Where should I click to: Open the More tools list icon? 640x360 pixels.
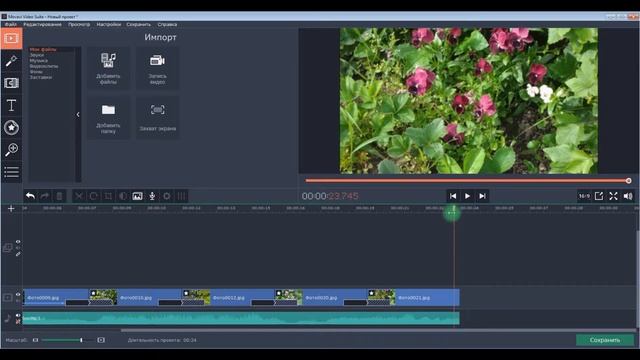point(11,172)
